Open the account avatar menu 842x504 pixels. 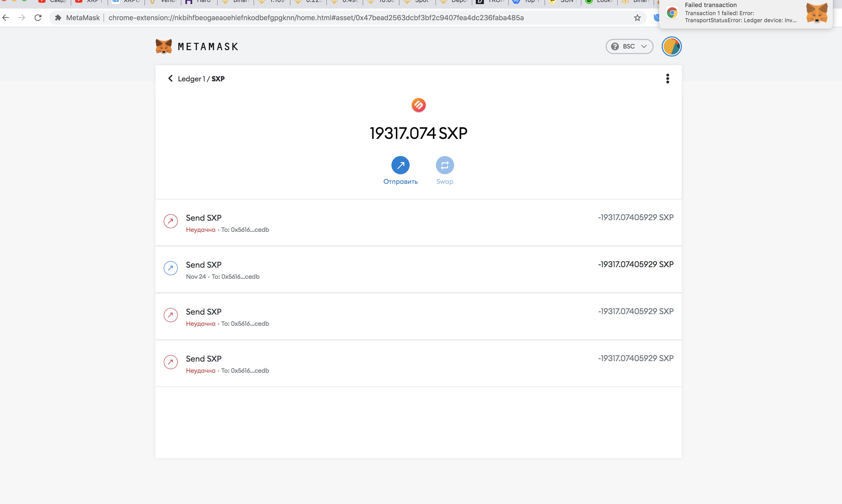click(x=672, y=46)
